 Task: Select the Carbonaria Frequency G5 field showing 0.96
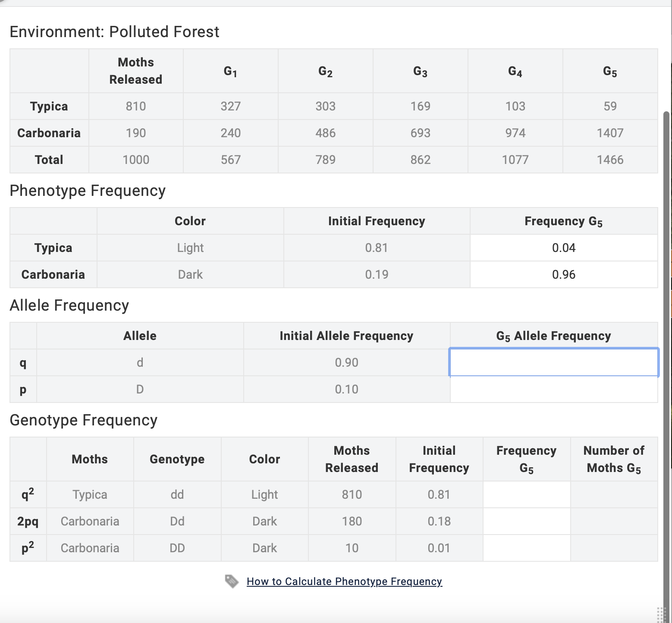pyautogui.click(x=563, y=274)
